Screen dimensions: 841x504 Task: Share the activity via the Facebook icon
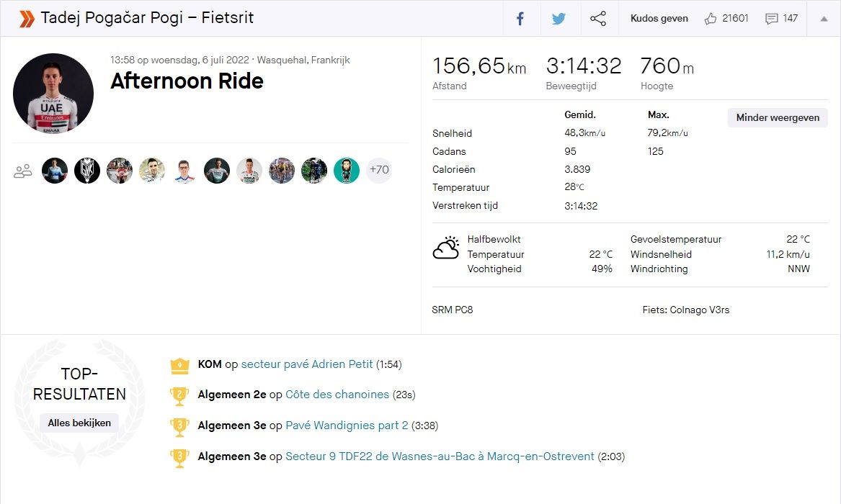[520, 18]
